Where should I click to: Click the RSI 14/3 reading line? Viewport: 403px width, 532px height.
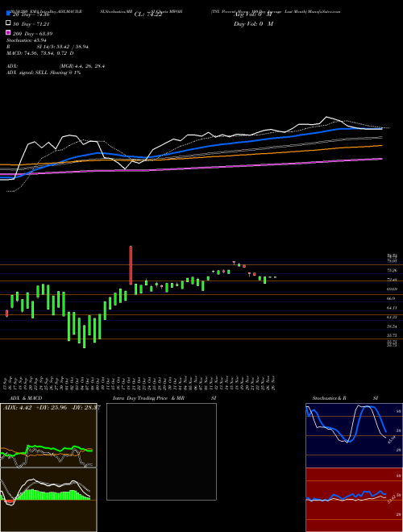[x=48, y=47]
